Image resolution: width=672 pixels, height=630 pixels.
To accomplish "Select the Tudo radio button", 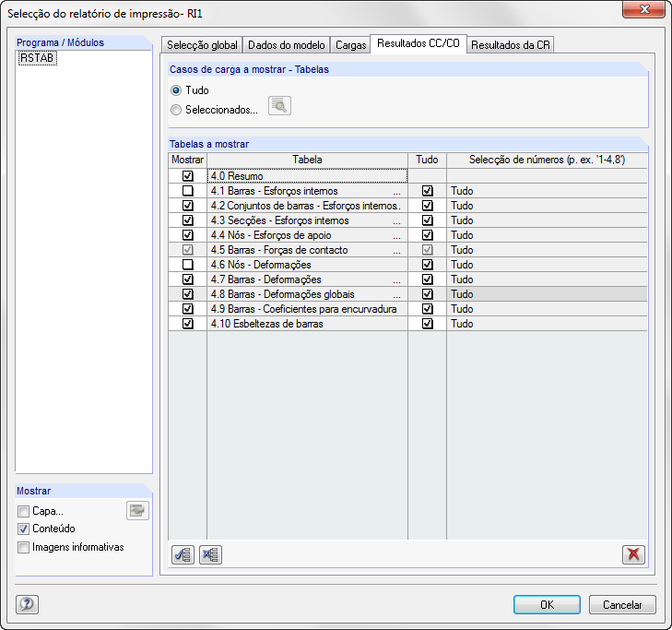I will [176, 90].
